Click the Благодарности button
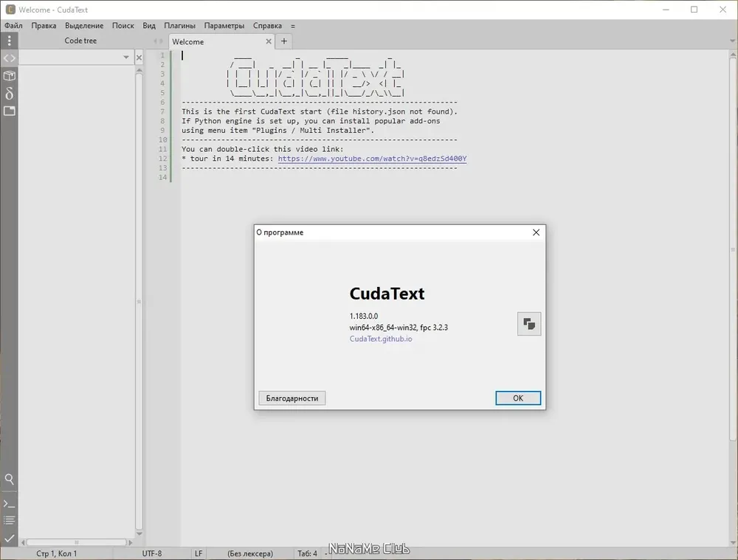 coord(292,398)
